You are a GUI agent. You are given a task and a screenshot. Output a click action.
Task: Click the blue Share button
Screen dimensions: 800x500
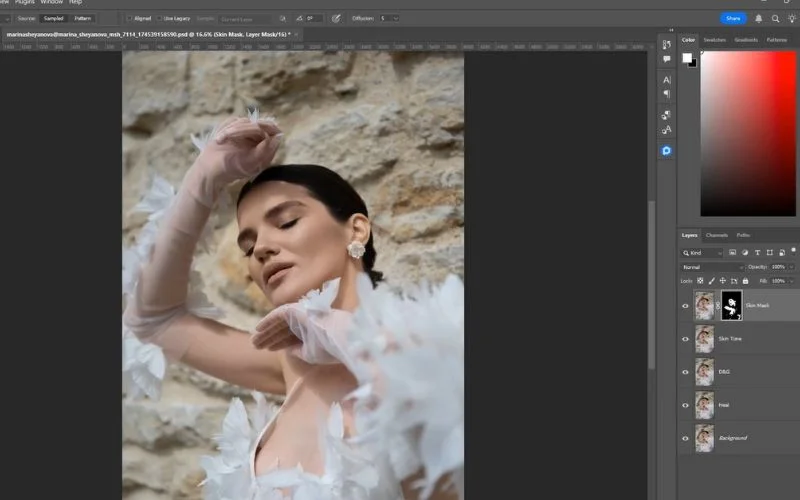pyautogui.click(x=733, y=18)
